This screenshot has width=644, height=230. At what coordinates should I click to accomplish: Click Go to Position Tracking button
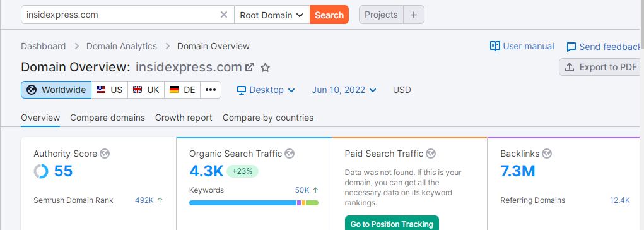click(392, 224)
